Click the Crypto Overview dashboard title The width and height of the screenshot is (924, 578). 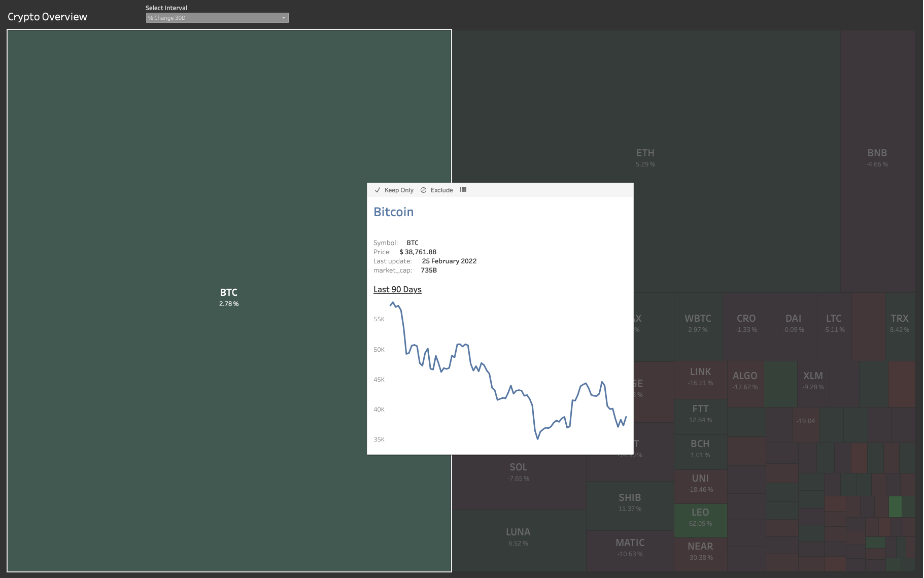47,16
